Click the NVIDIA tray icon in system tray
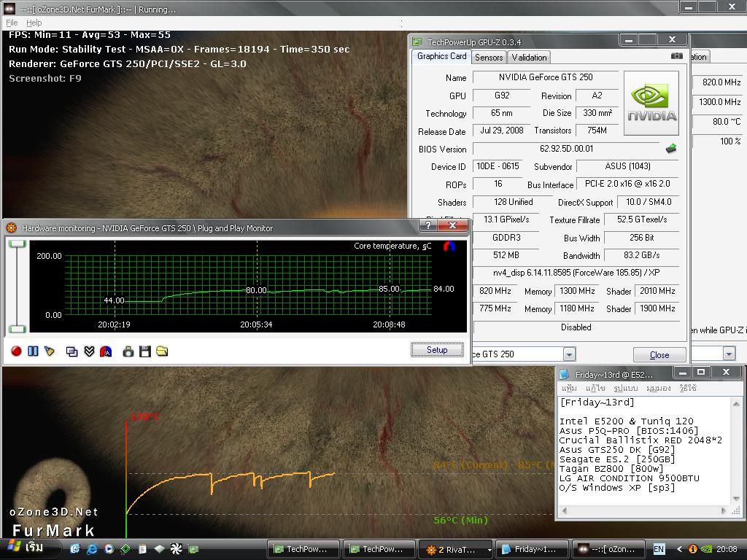Image resolution: width=747 pixels, height=560 pixels. pyautogui.click(x=706, y=549)
